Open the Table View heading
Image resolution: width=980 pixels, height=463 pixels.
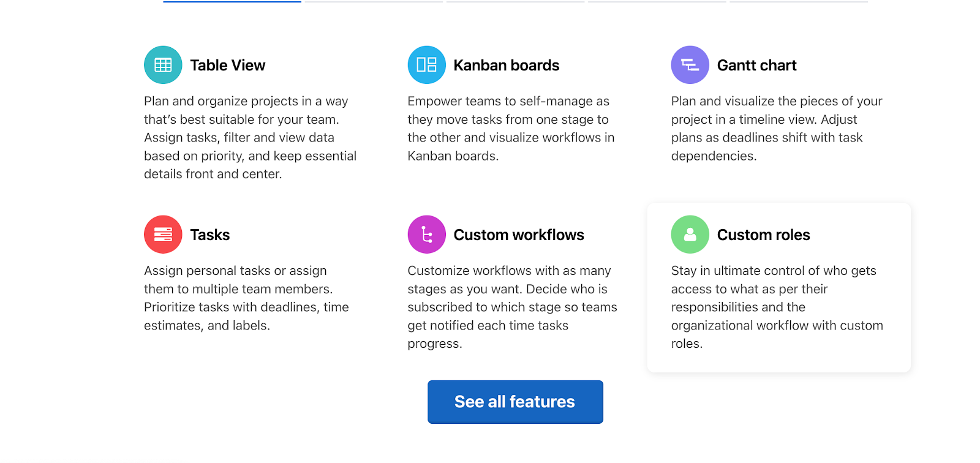227,66
